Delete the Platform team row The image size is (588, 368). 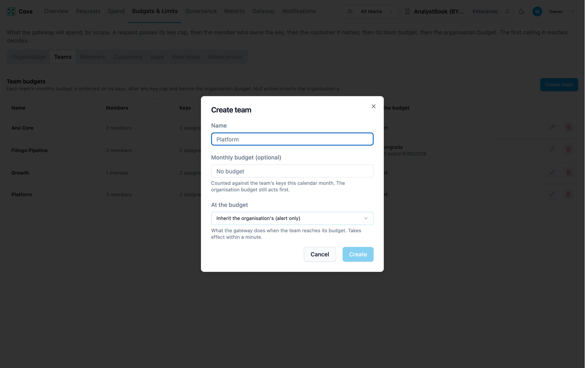[568, 194]
